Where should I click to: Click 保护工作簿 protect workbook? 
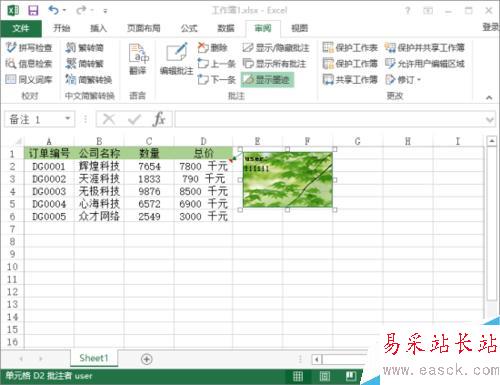click(350, 63)
